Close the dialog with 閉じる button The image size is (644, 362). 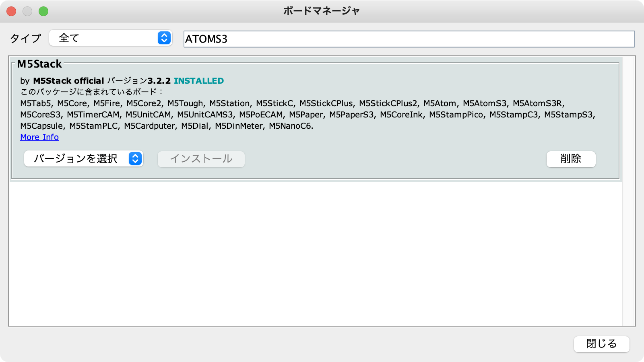601,344
